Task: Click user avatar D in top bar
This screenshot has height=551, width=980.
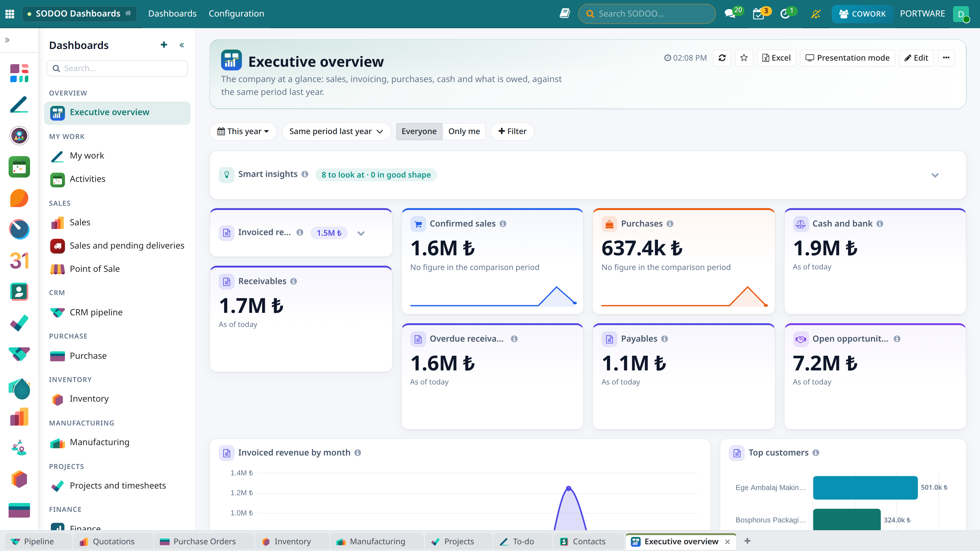Action: [961, 14]
